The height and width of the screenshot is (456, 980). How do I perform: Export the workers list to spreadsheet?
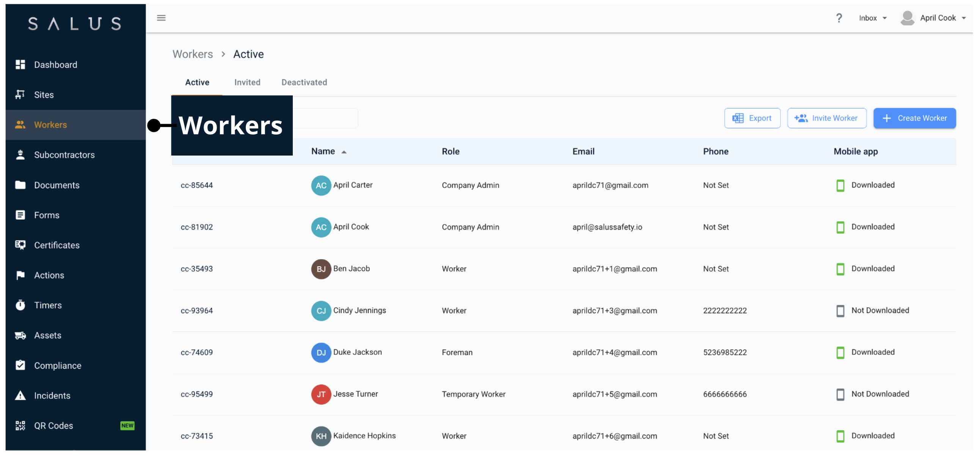[752, 118]
